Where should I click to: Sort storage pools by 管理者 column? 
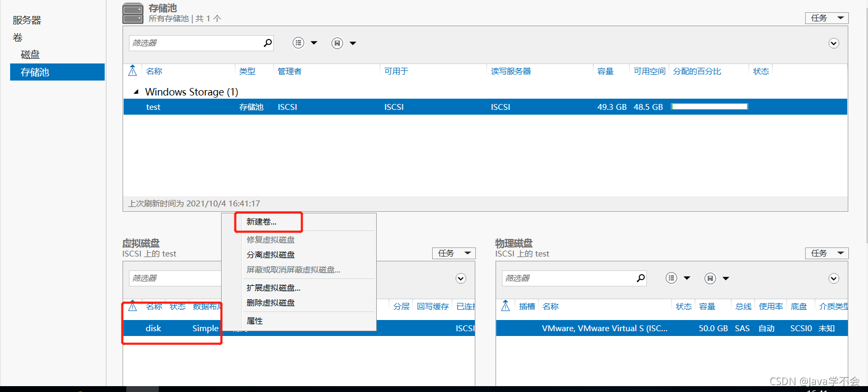coord(289,71)
